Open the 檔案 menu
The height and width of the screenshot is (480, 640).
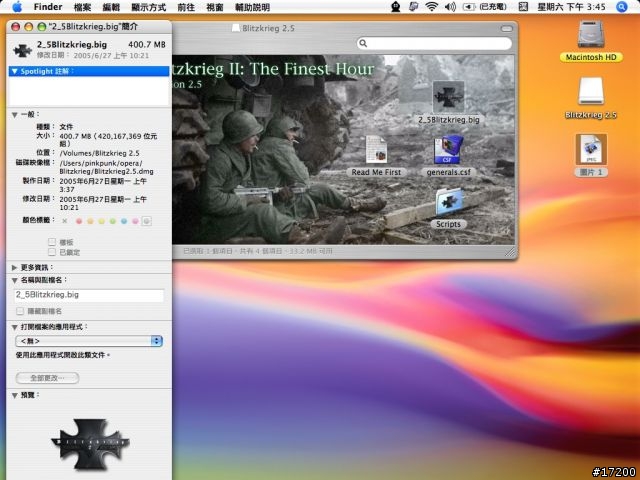tap(82, 7)
